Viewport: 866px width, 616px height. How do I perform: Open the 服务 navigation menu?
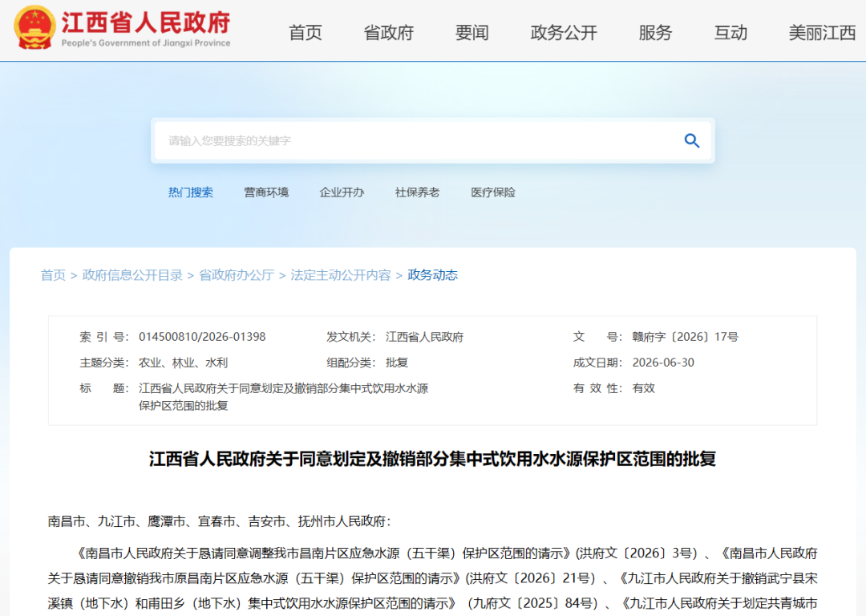coord(655,33)
